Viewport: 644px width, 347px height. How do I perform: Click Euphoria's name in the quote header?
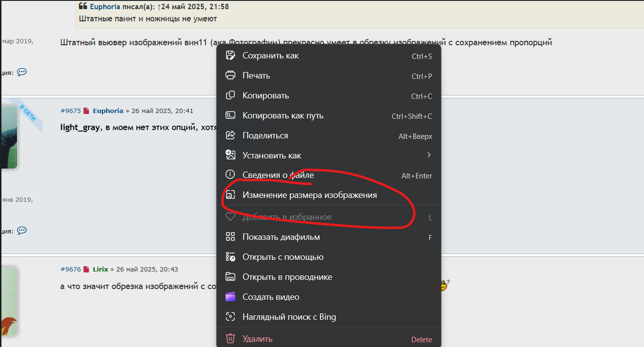tap(105, 7)
